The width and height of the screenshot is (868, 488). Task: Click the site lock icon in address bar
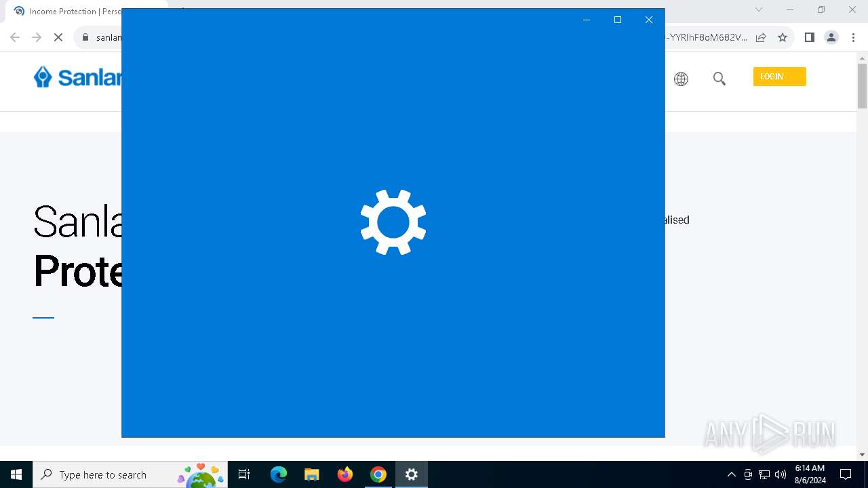85,37
